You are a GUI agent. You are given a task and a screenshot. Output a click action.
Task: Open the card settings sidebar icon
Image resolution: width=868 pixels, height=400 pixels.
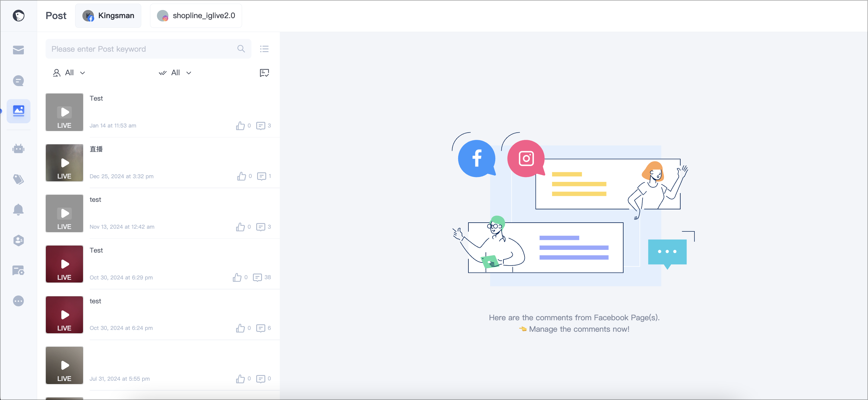18,270
